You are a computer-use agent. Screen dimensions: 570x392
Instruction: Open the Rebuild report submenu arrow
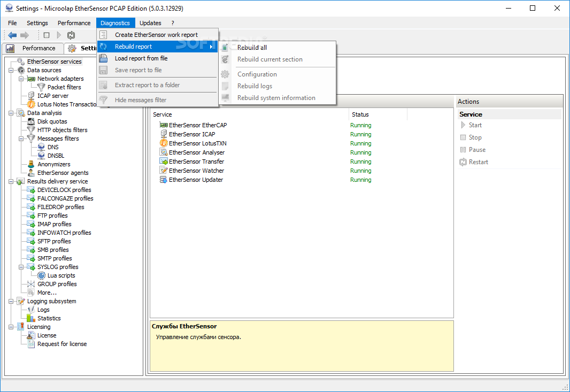[x=211, y=47]
